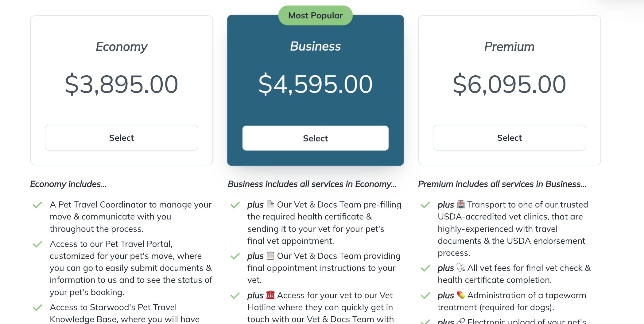Viewport: 644px width, 324px height.
Task: Click checkmark beside final appointment instructions item
Action: coord(235,256)
